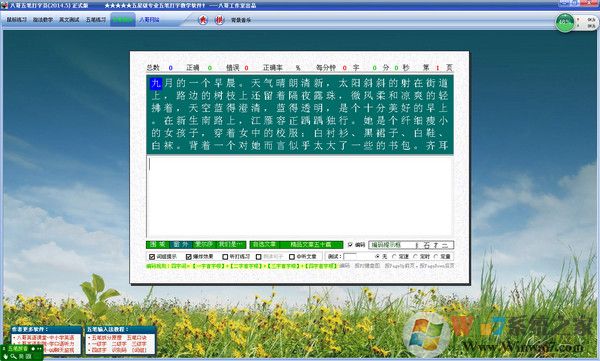Click the green round speed gauge icon

[565, 23]
